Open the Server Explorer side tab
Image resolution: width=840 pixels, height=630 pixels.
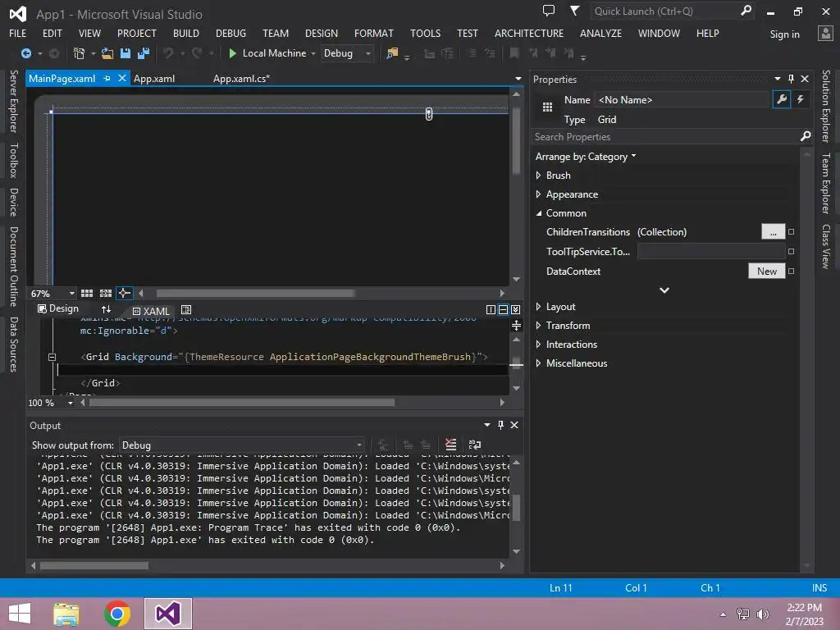tap(14, 101)
